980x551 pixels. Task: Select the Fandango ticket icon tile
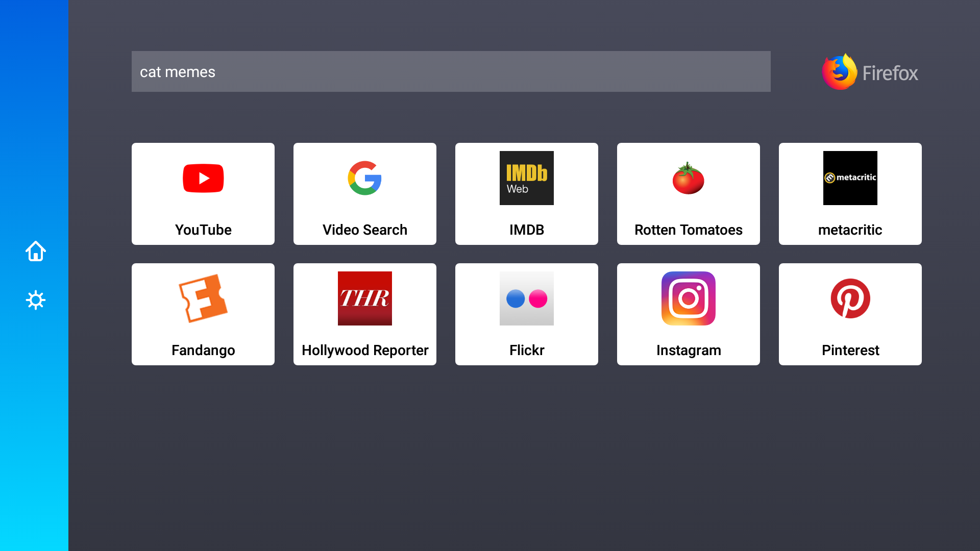[x=203, y=314]
